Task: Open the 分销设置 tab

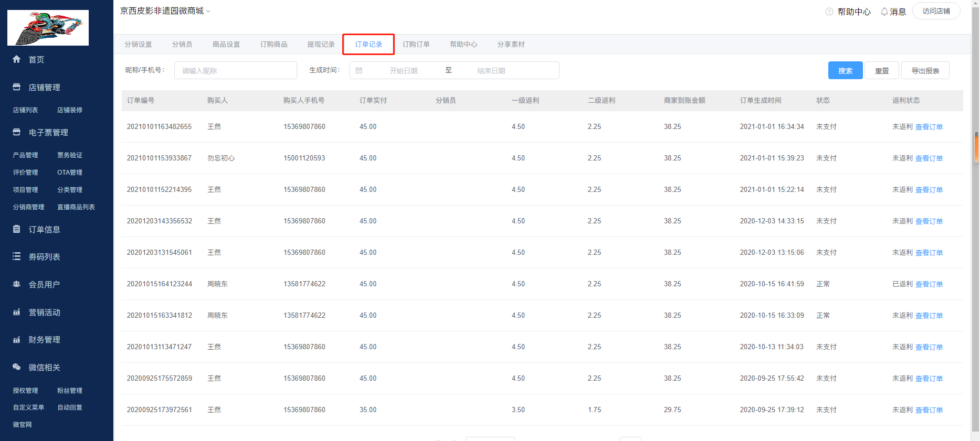Action: tap(138, 45)
